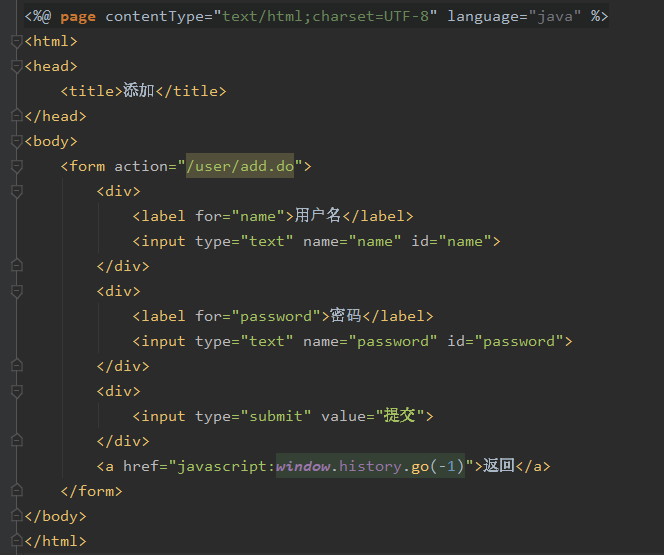This screenshot has height=555, width=664.
Task: Collapse the <body> opening tag fold marker
Action: (17, 141)
